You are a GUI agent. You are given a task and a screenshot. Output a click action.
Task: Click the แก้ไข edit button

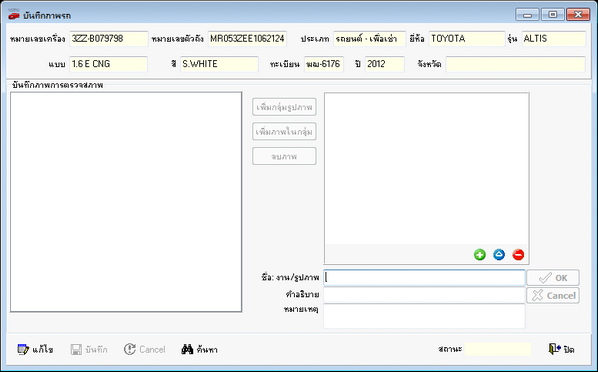(35, 349)
